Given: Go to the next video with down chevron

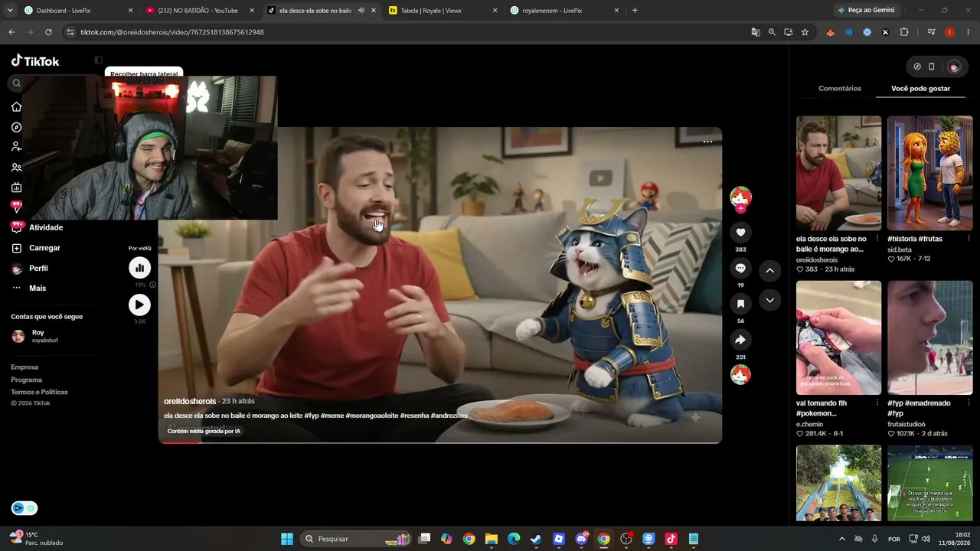Looking at the screenshot, I should click(769, 301).
